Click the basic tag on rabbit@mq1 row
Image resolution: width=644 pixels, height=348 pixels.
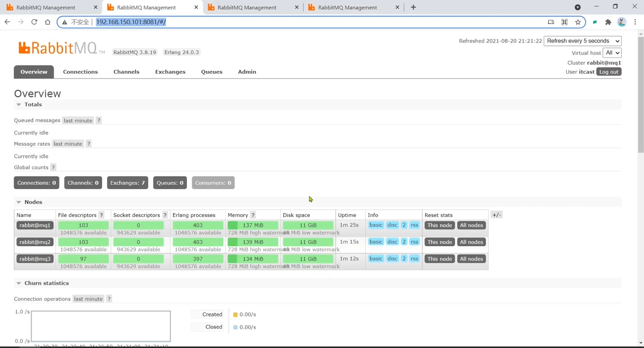(376, 225)
